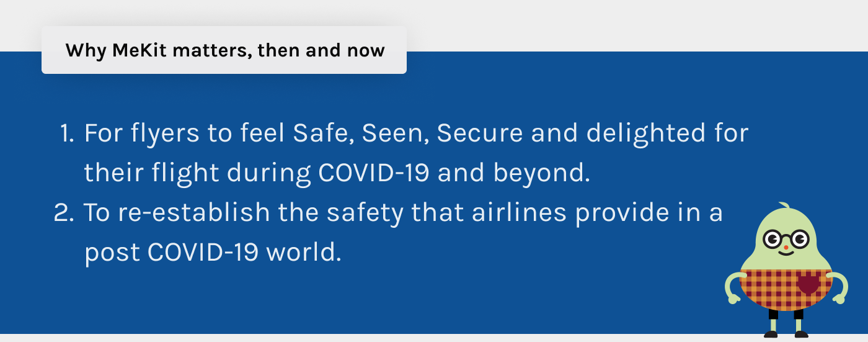Click "post COVID-19 world." text line

click(x=213, y=253)
